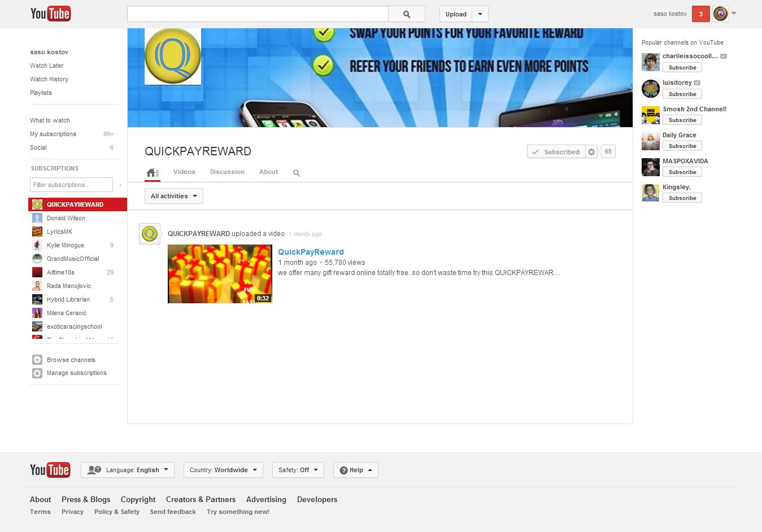This screenshot has height=532, width=762.
Task: Expand the account menu arrow
Action: point(734,14)
